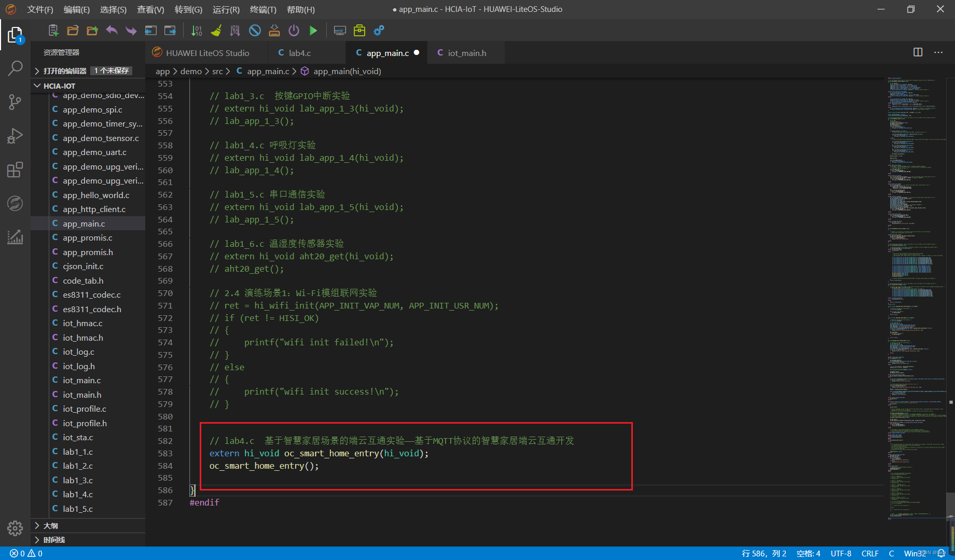The image size is (955, 560).
Task: Click the Burn/download-to-board icon
Action: [274, 31]
